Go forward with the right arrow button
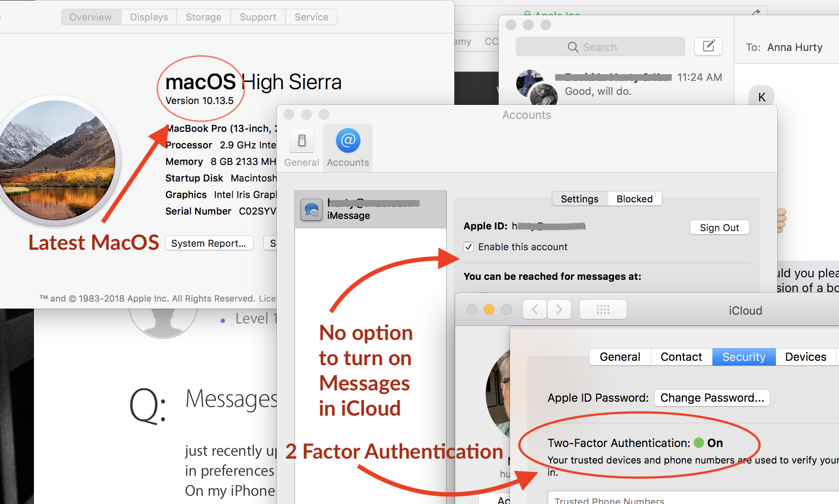Image resolution: width=839 pixels, height=504 pixels. (x=559, y=309)
